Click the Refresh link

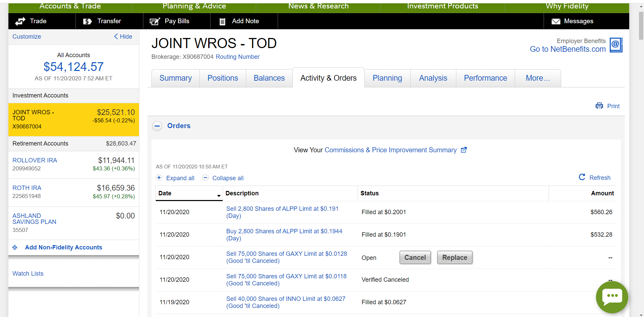[x=600, y=178]
